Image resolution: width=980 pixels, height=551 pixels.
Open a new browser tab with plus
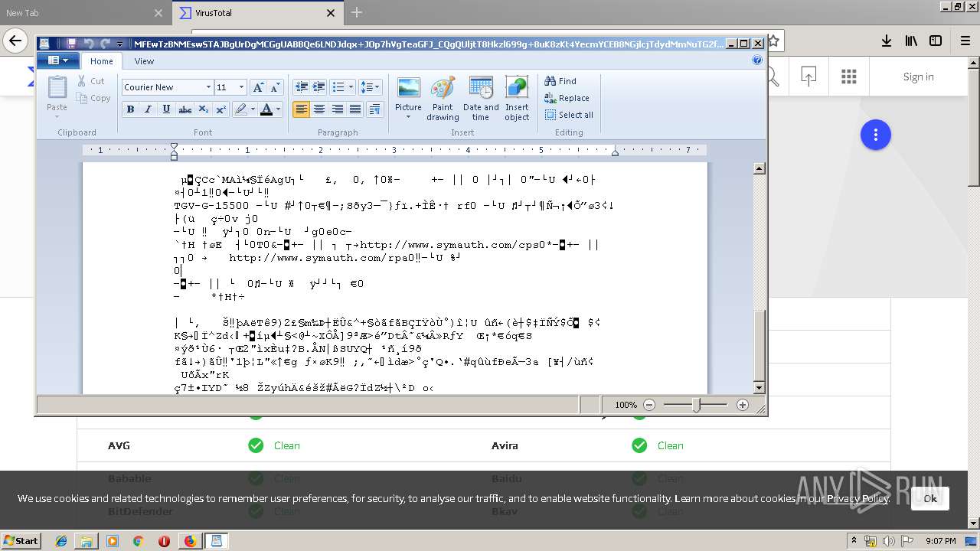click(357, 12)
